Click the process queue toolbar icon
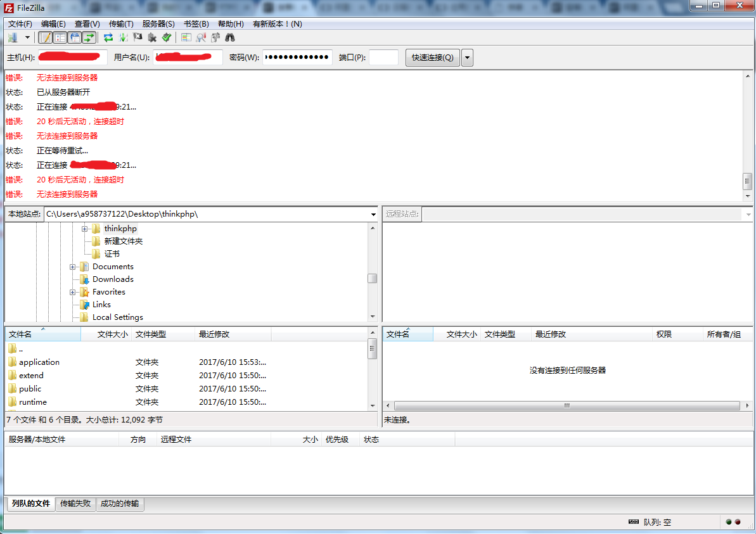 [124, 37]
